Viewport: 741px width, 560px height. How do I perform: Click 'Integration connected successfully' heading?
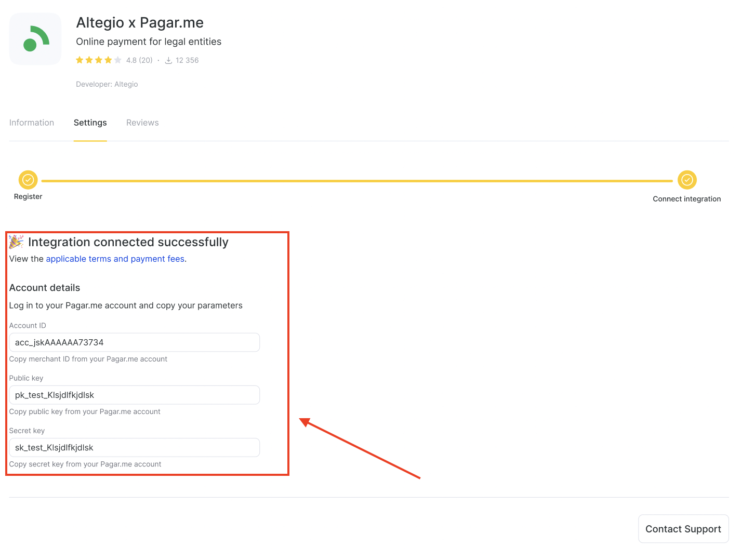coord(128,242)
